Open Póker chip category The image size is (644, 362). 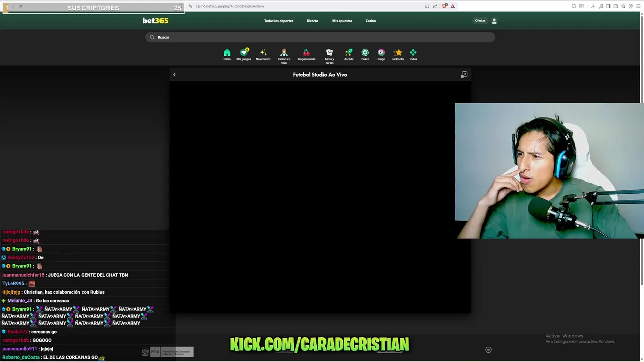(x=365, y=55)
